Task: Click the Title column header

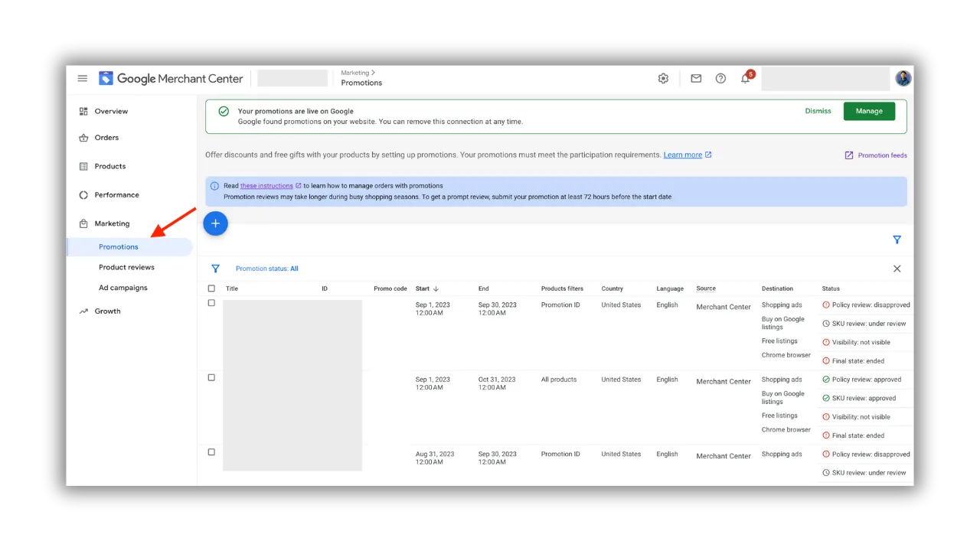Action: tap(232, 289)
